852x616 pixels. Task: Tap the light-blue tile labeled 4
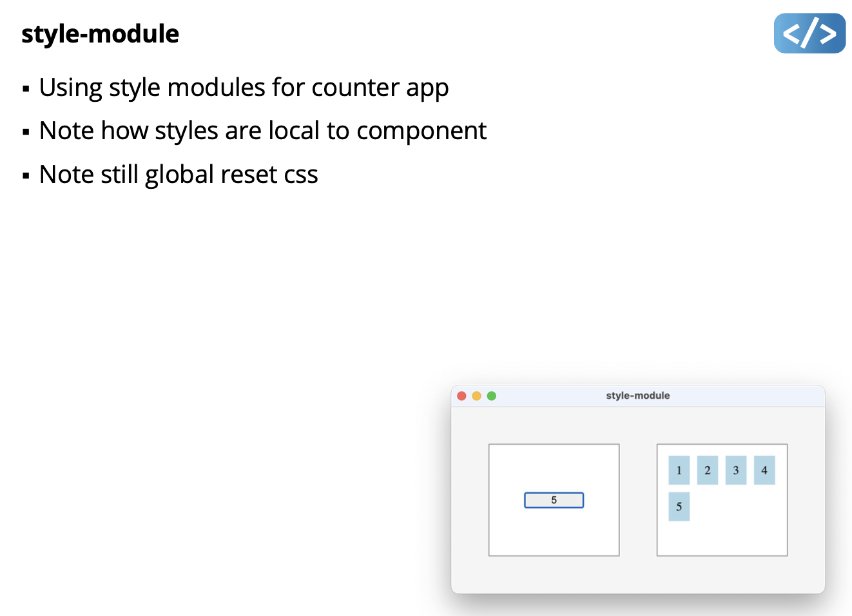point(764,470)
